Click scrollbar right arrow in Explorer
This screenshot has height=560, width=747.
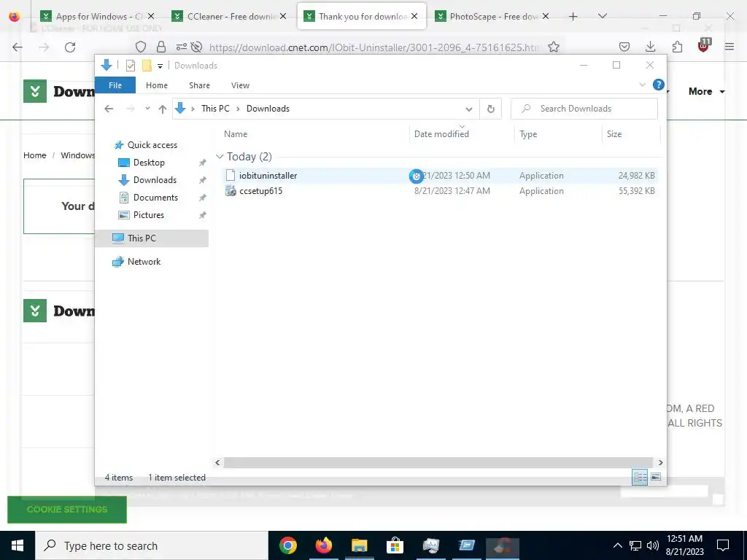click(660, 462)
